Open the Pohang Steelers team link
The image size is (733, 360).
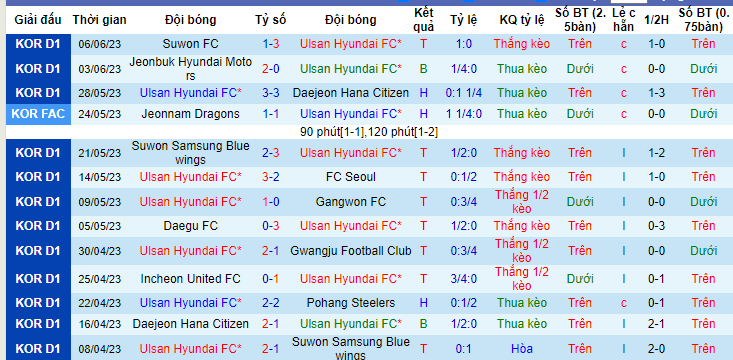[351, 303]
